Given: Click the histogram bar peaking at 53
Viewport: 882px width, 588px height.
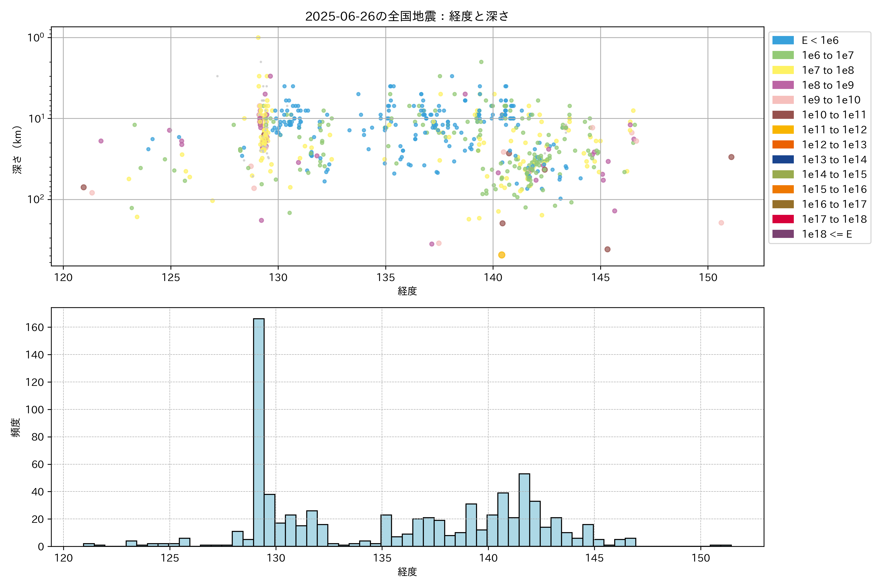Looking at the screenshot, I should [524, 510].
